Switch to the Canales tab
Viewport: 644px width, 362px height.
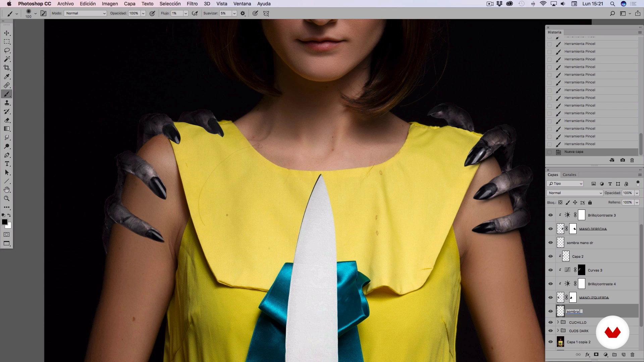click(x=569, y=175)
